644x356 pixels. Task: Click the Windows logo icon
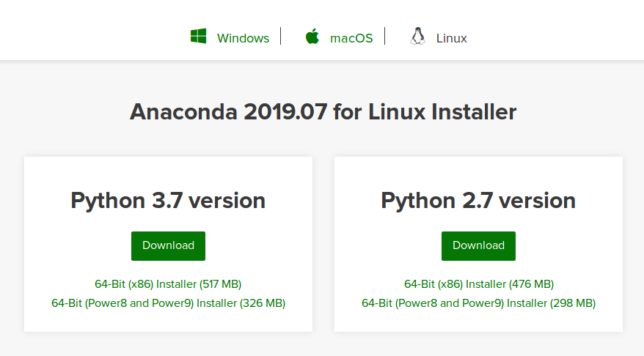198,37
